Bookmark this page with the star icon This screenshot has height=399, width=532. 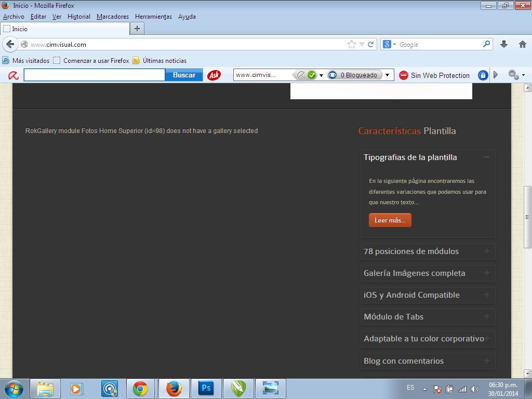point(352,45)
